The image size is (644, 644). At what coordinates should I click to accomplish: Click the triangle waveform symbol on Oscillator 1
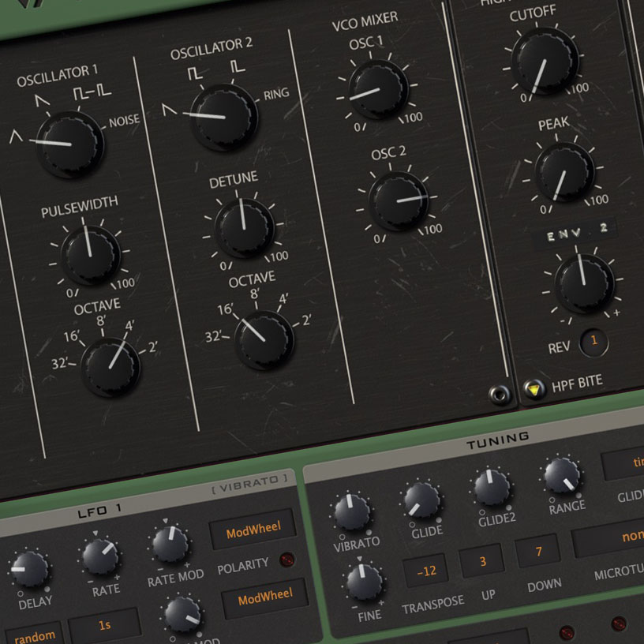16,136
